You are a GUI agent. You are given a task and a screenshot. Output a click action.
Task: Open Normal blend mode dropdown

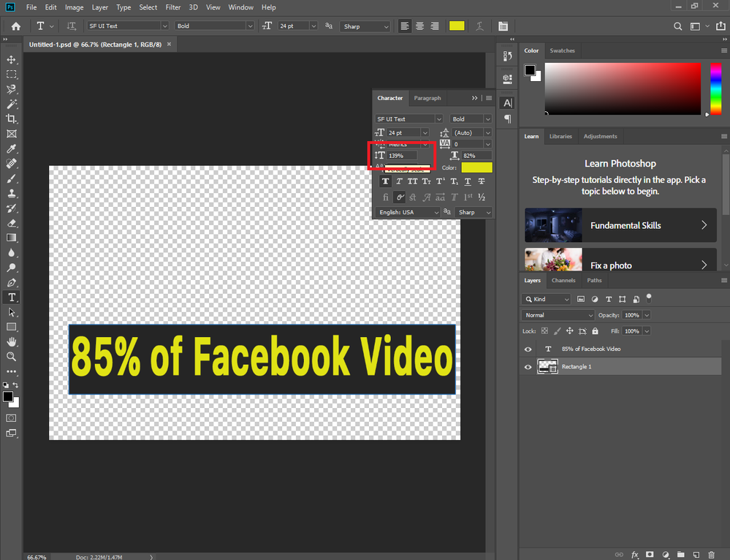click(x=558, y=315)
